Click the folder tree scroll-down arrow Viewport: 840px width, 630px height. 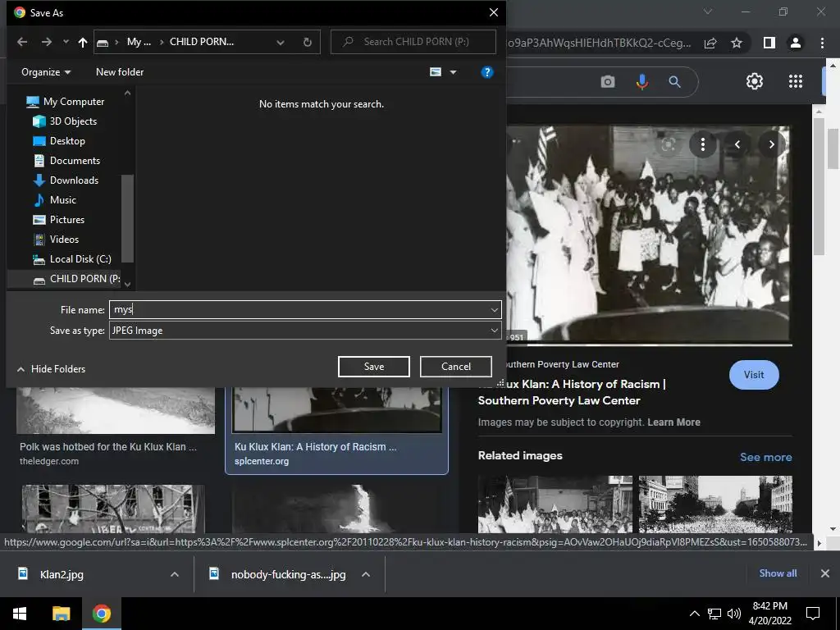pos(127,285)
